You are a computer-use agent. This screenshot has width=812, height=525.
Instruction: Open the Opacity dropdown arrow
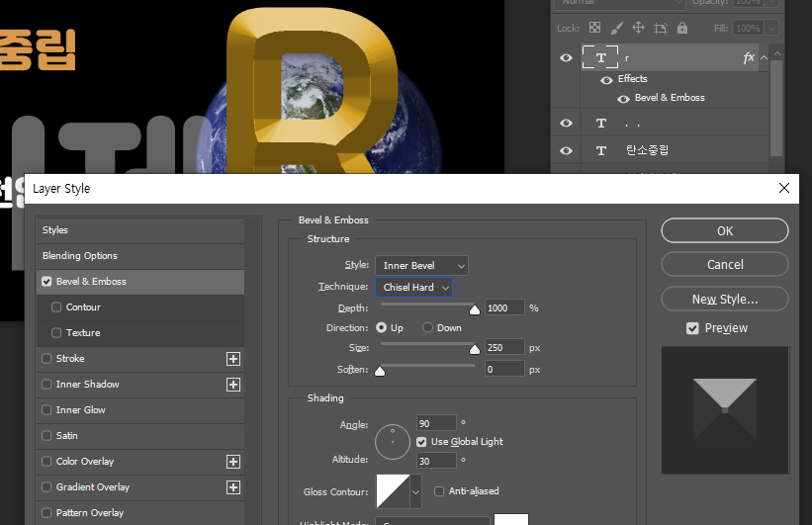pos(772,3)
